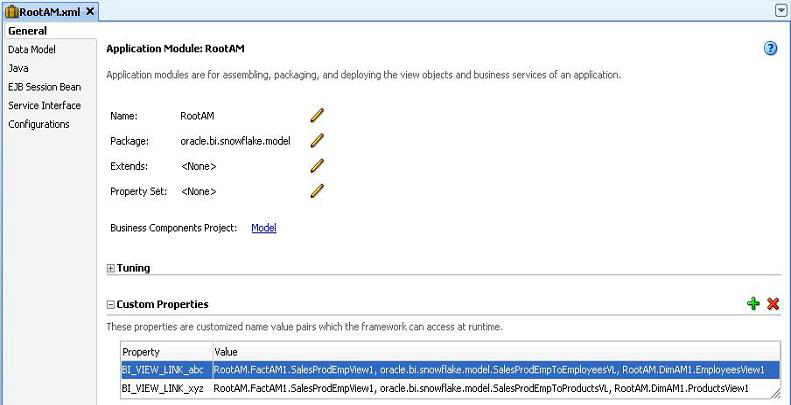
Task: Delete selected custom property with red X
Action: click(773, 304)
